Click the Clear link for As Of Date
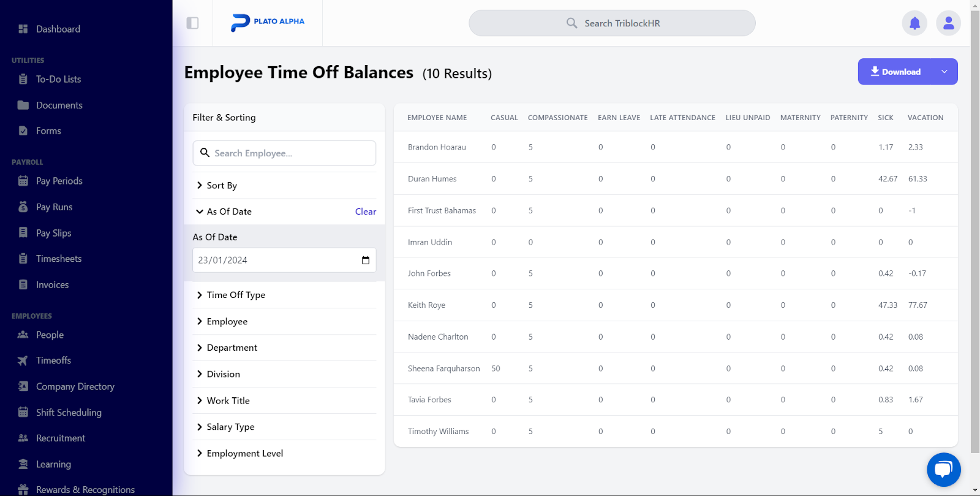The image size is (980, 496). click(x=366, y=212)
